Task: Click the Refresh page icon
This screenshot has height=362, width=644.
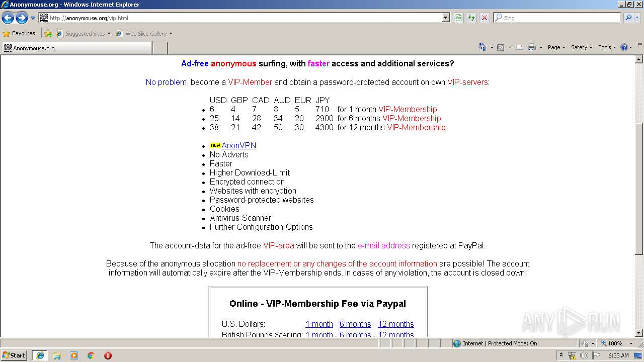Action: click(471, 18)
